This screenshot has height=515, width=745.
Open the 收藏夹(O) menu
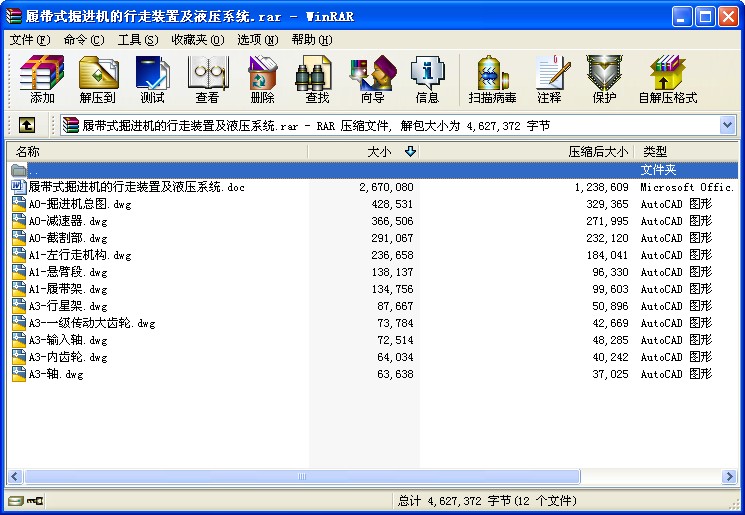[198, 39]
